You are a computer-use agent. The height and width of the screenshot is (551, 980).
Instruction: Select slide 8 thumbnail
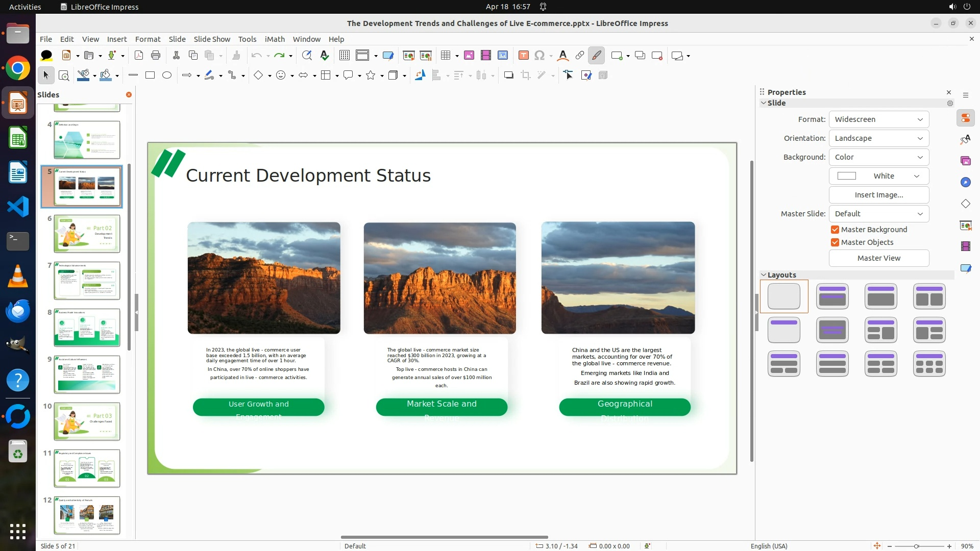pyautogui.click(x=87, y=328)
